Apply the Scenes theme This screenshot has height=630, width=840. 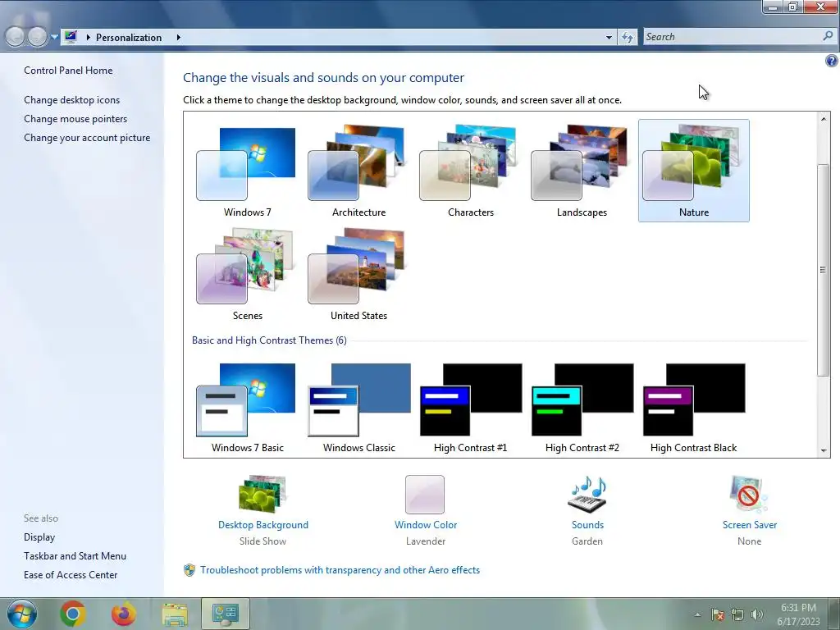247,274
